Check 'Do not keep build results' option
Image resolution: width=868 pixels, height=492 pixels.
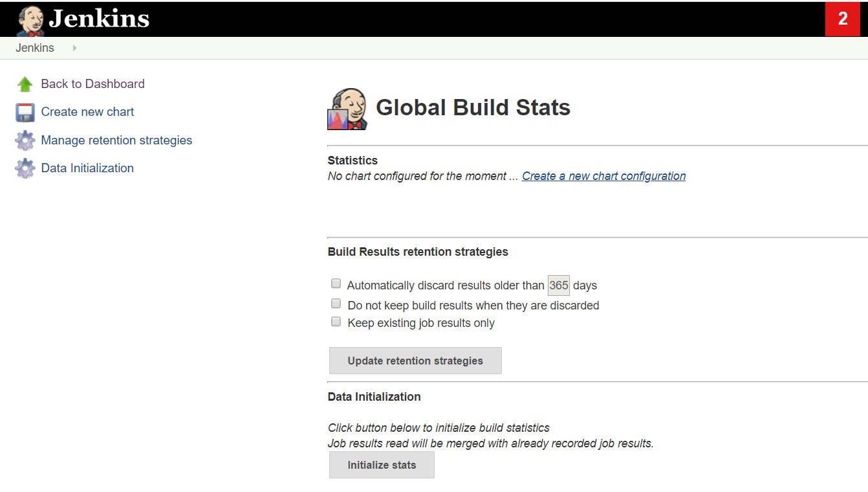336,304
